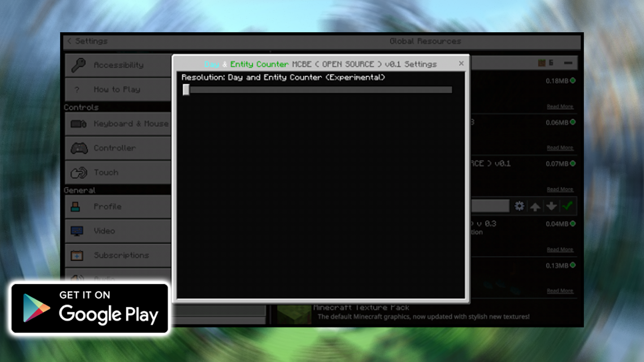
Task: Click Read More for the 0.06MB pack
Action: pyautogui.click(x=560, y=148)
